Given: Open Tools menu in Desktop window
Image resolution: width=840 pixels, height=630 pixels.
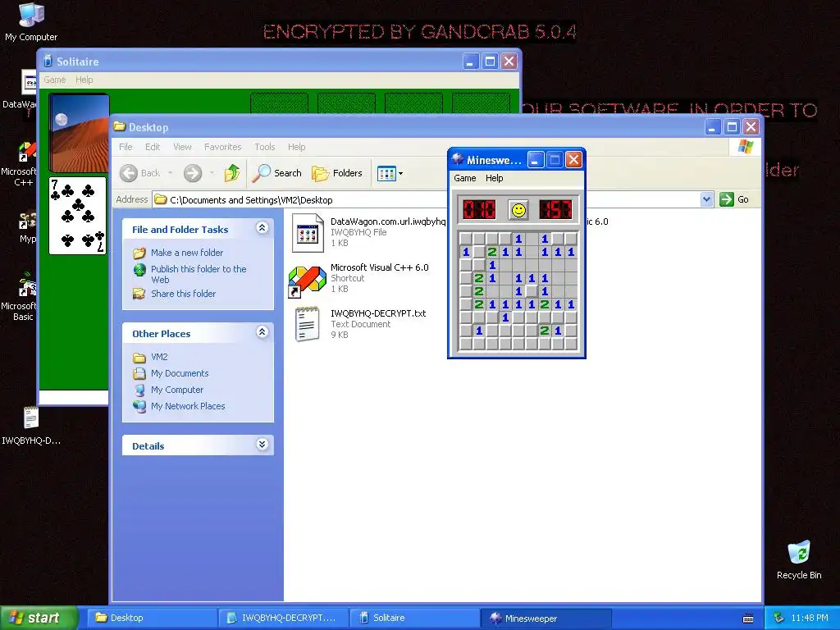Looking at the screenshot, I should 265,147.
